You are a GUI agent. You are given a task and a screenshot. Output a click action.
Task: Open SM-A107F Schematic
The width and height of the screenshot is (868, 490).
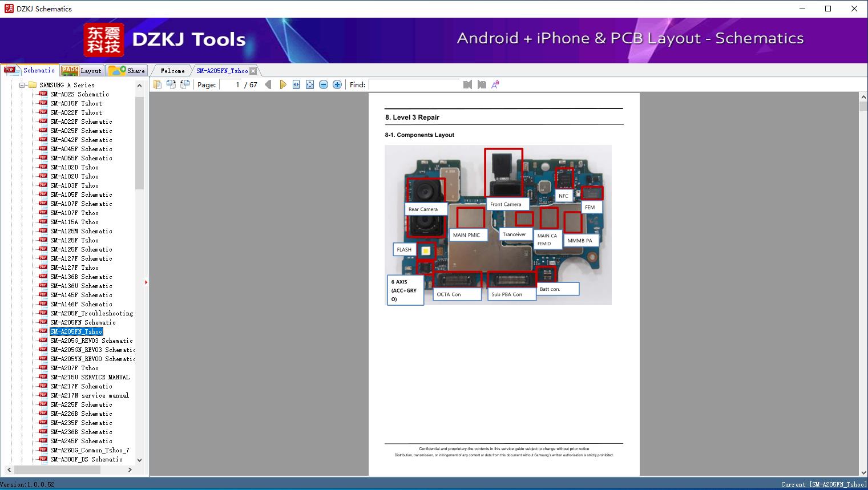(x=81, y=204)
